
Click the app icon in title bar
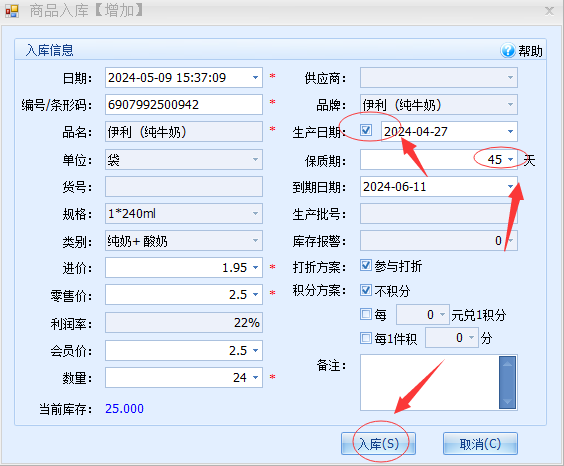point(12,11)
